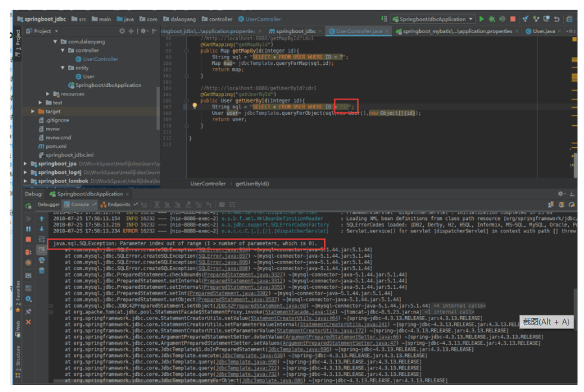Toggle scroll to end in console sidebar
The image size is (584, 392).
coord(42,250)
